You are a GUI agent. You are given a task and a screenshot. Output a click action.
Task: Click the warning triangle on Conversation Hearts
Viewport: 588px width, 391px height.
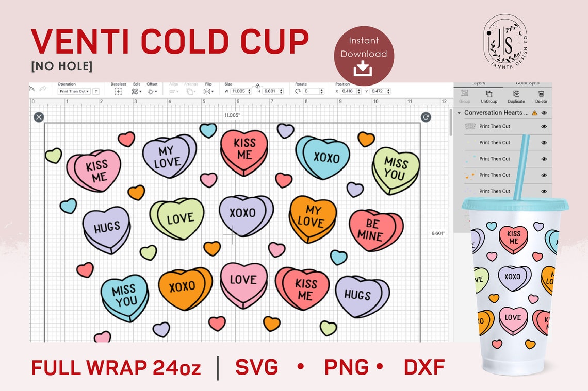535,113
